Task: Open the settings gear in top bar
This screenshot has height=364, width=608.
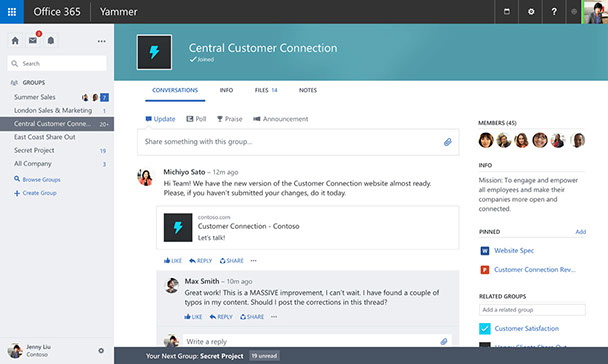Action: tap(531, 12)
